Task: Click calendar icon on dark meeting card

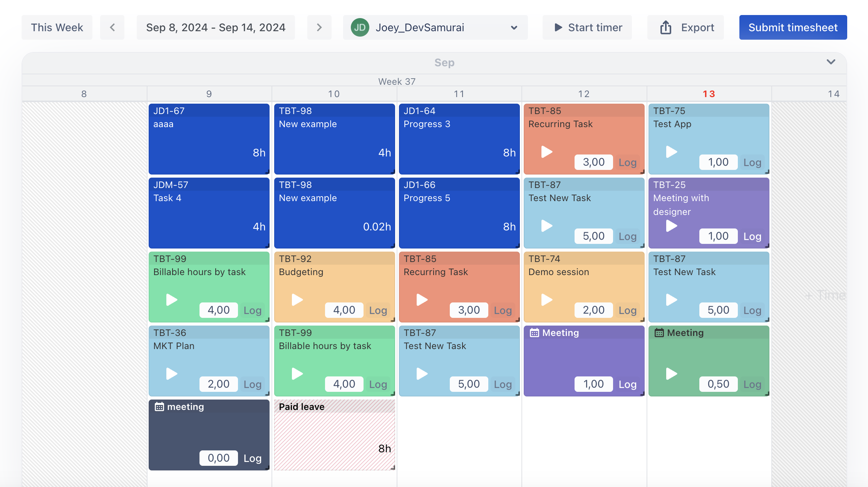Action: pos(159,407)
